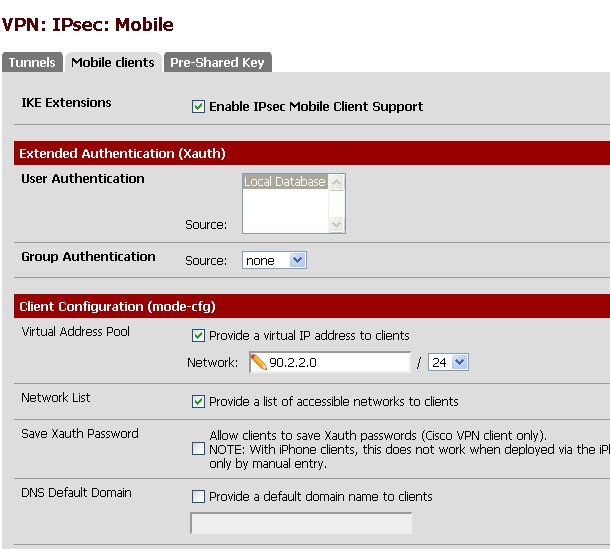Click the up arrow of authentication source list

pyautogui.click(x=337, y=182)
